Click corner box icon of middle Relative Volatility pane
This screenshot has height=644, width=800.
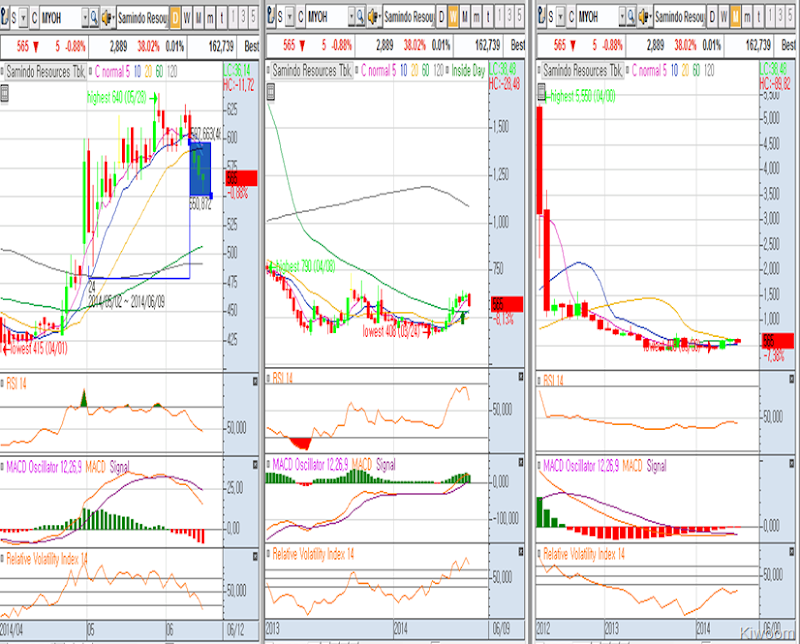pyautogui.click(x=521, y=552)
